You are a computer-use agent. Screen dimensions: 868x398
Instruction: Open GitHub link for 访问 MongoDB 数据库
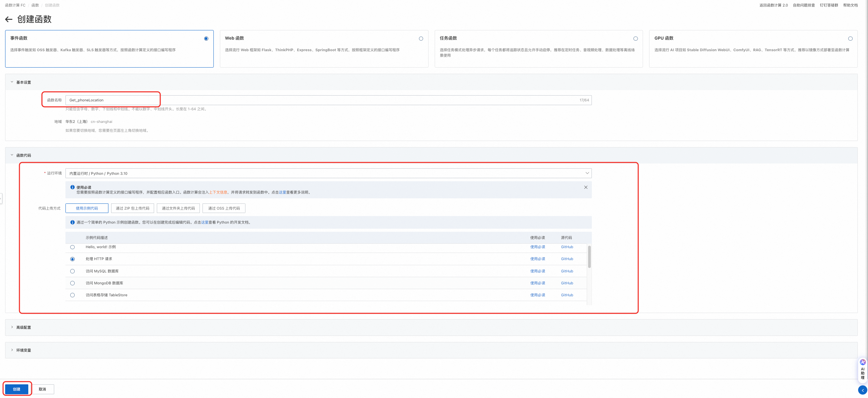click(x=567, y=283)
